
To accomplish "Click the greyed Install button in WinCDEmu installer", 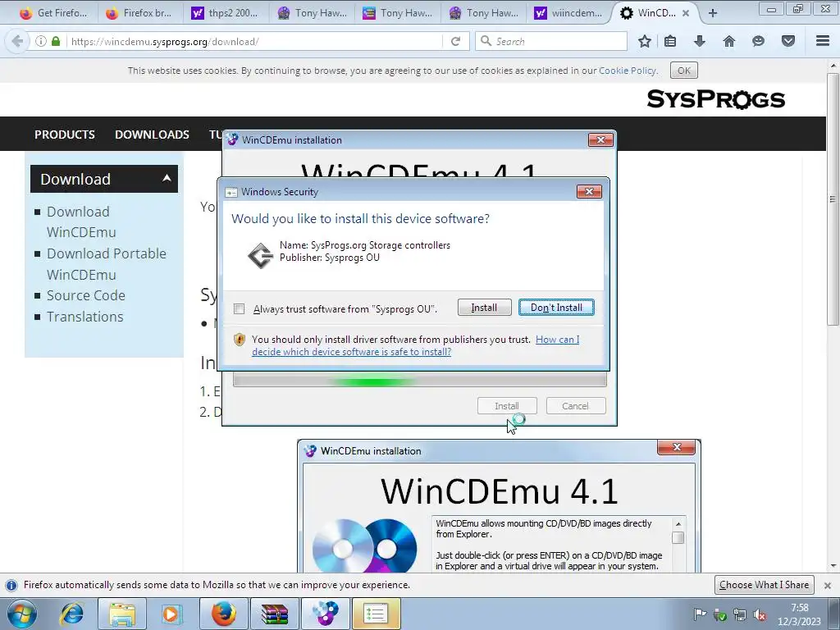I will pyautogui.click(x=507, y=406).
